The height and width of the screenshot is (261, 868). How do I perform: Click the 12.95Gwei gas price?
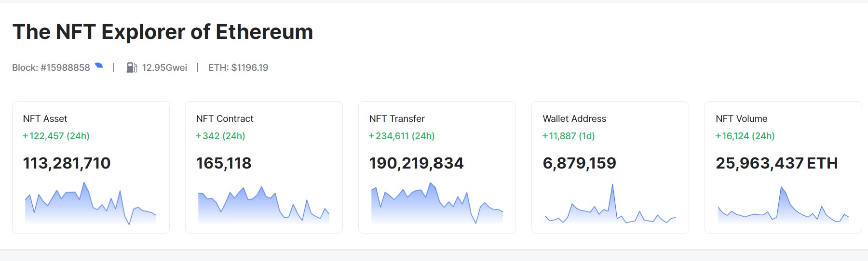pos(164,67)
